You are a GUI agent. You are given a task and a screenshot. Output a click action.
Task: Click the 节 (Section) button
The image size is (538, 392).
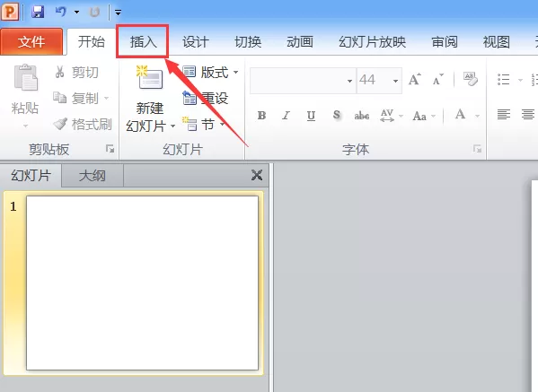204,125
